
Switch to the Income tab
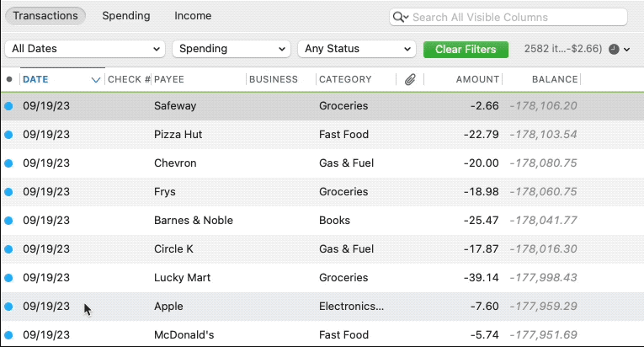193,16
